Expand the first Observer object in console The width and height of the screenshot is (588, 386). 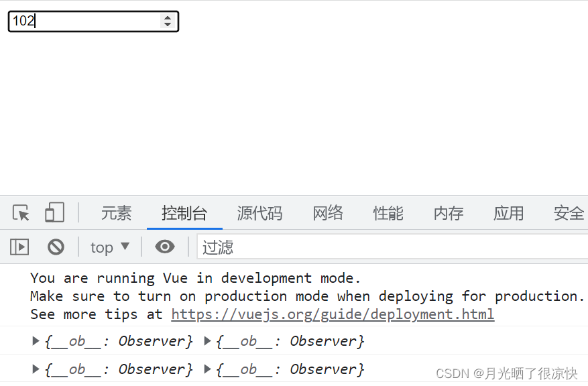tap(36, 341)
